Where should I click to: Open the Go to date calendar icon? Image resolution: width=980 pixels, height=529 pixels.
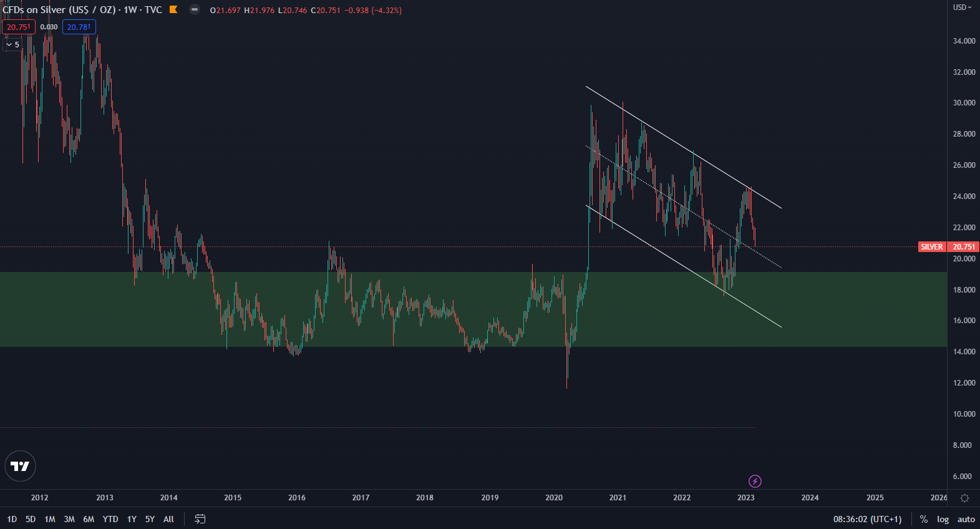[200, 519]
